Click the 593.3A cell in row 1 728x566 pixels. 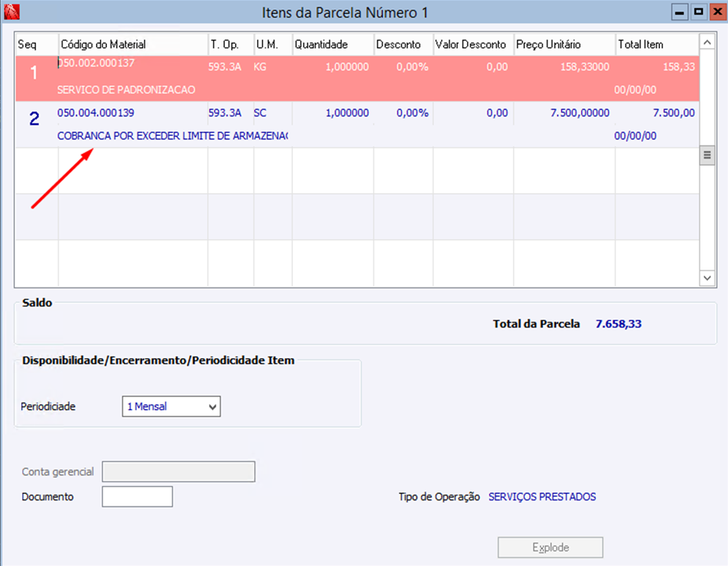(x=225, y=67)
